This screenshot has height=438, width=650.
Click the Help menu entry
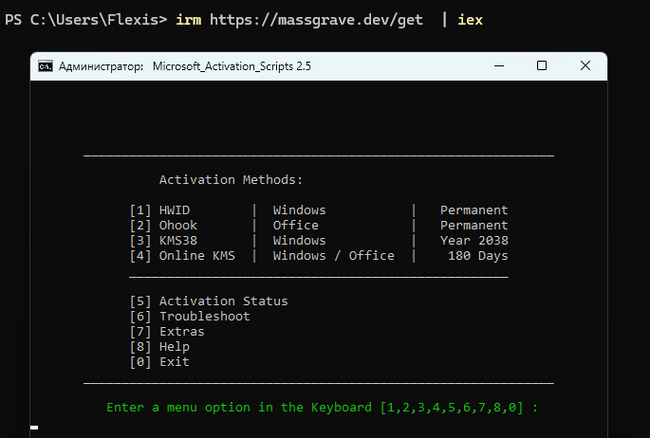point(159,346)
